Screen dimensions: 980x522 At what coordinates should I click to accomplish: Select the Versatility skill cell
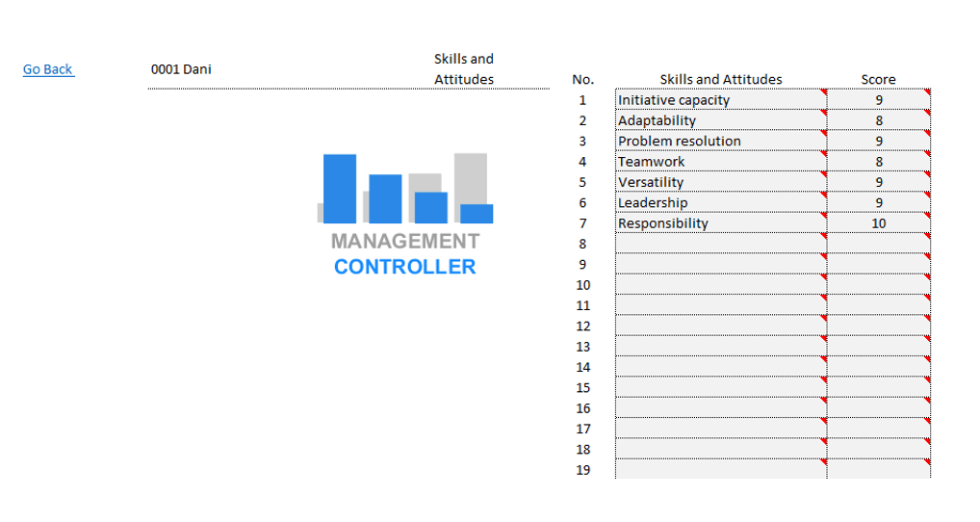(720, 182)
